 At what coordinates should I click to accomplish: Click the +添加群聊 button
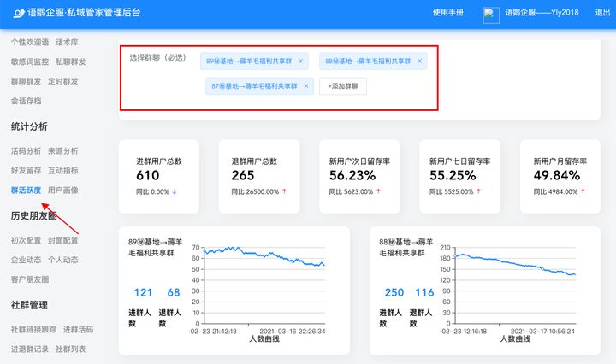(x=342, y=86)
